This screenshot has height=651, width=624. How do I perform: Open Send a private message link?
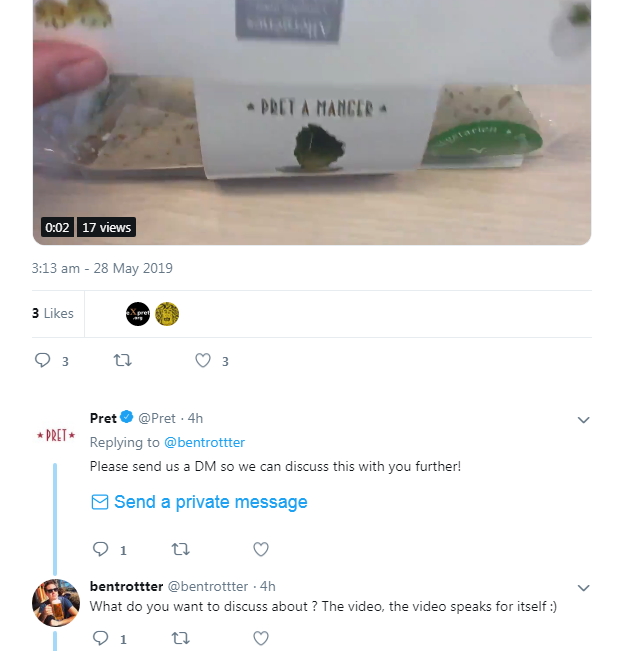click(200, 502)
